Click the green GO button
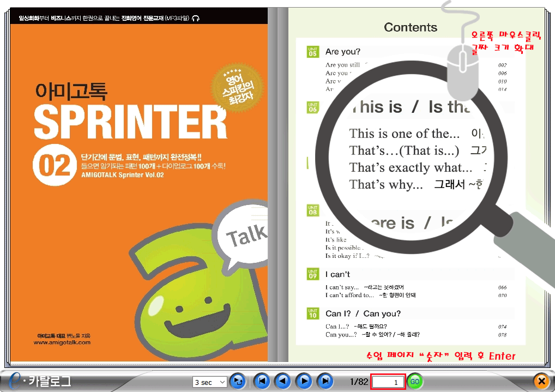The width and height of the screenshot is (555, 392). 415,382
